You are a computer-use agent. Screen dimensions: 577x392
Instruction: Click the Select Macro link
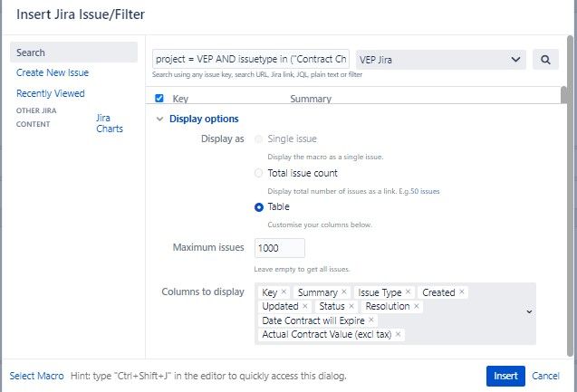pyautogui.click(x=36, y=376)
